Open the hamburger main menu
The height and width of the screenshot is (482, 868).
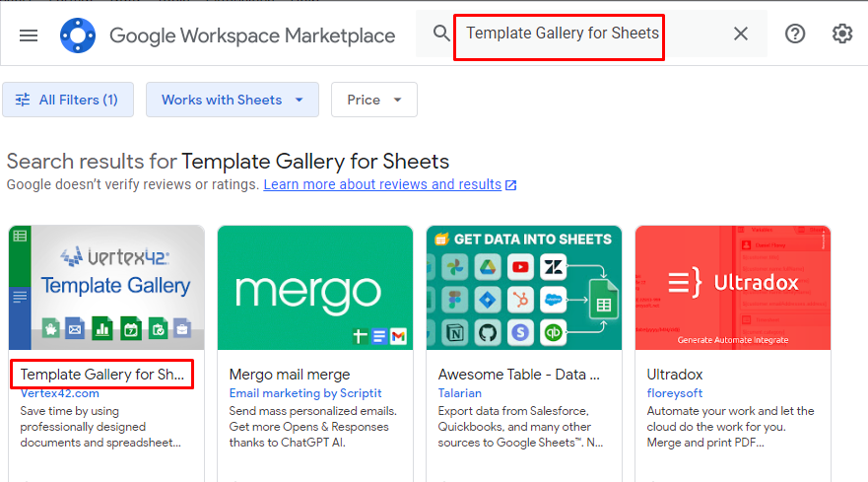click(29, 36)
